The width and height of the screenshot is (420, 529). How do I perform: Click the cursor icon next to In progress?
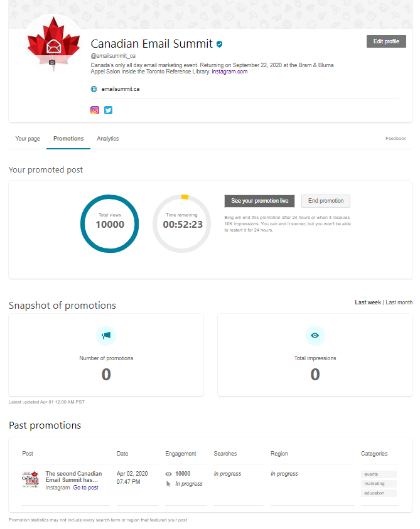pyautogui.click(x=168, y=484)
